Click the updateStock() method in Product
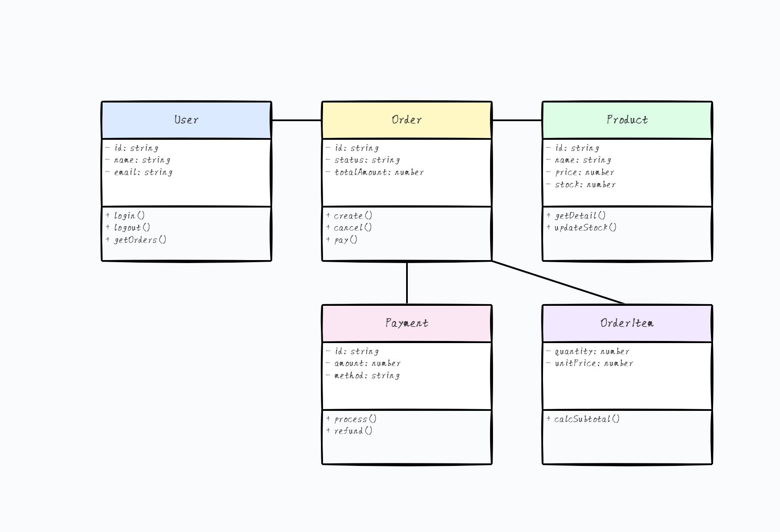 [x=582, y=227]
